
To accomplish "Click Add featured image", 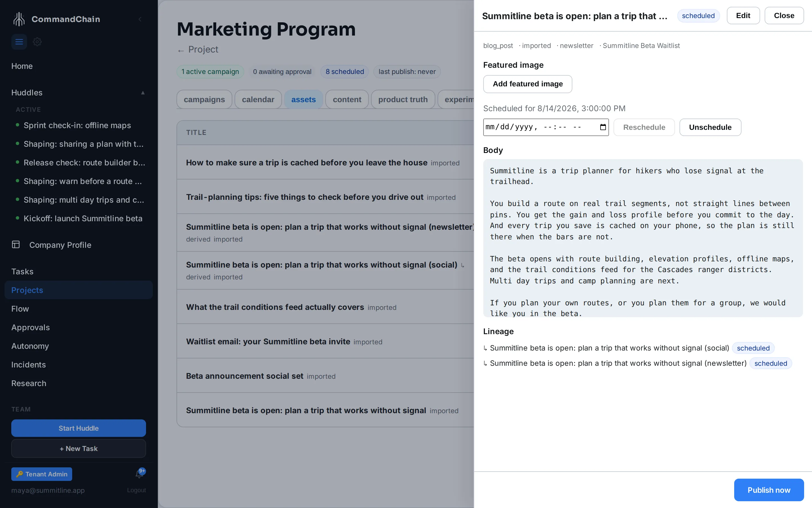I will point(528,84).
